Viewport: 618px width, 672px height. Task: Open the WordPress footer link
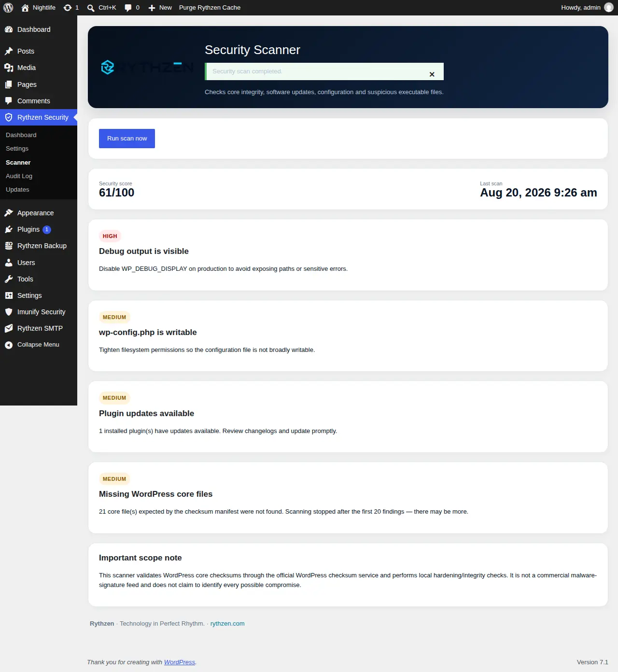pyautogui.click(x=180, y=662)
